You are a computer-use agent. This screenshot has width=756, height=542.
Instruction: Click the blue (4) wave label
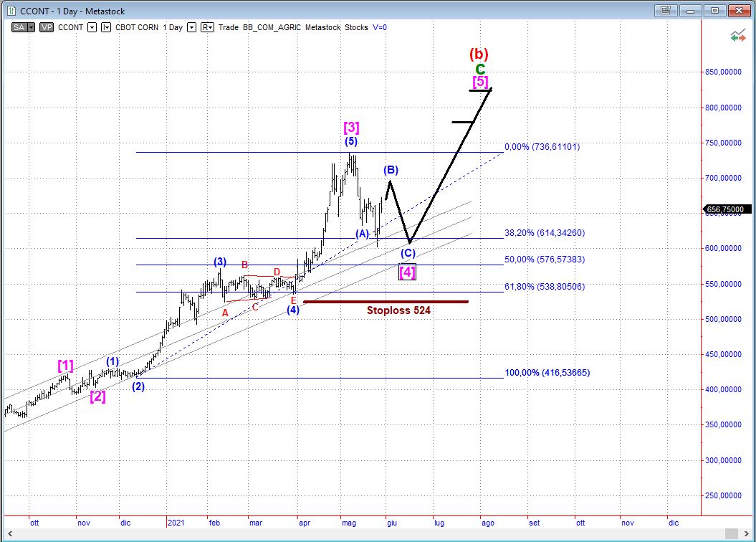(x=293, y=310)
